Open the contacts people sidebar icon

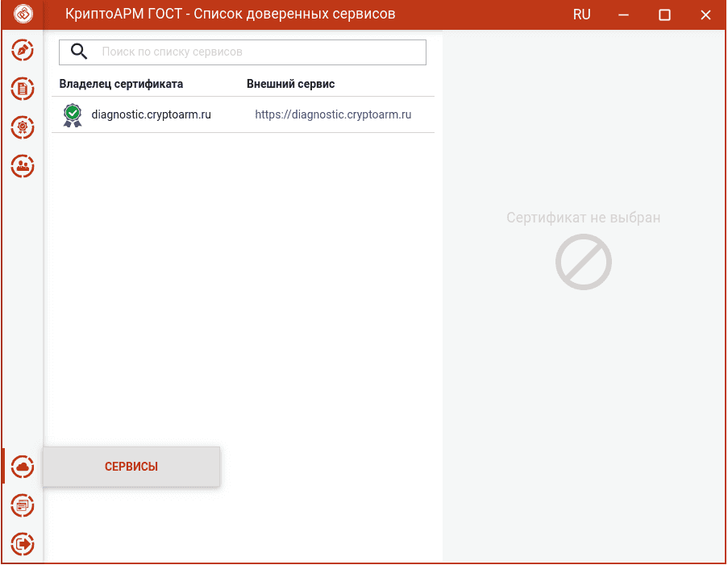click(23, 166)
